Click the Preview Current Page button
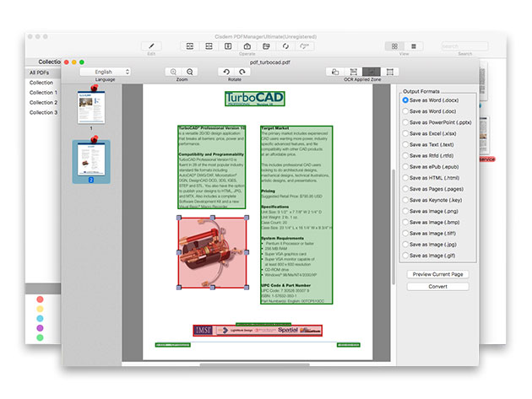The image size is (532, 399). coord(437,274)
